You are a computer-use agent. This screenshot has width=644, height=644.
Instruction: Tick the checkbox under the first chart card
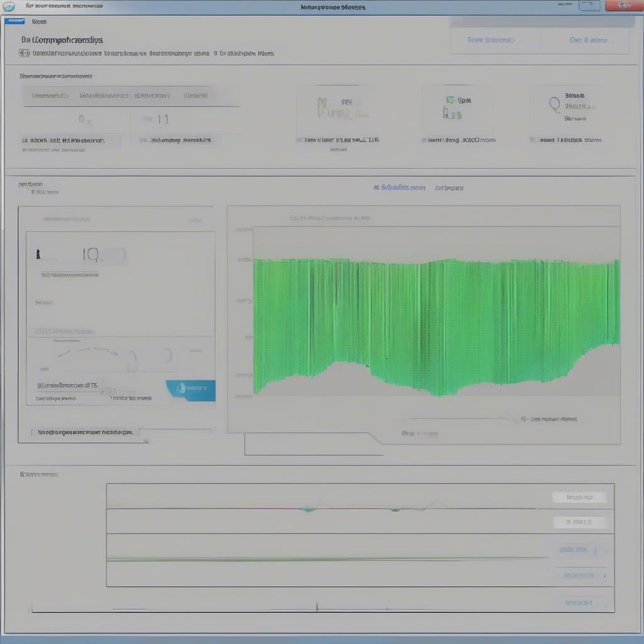pos(299,140)
